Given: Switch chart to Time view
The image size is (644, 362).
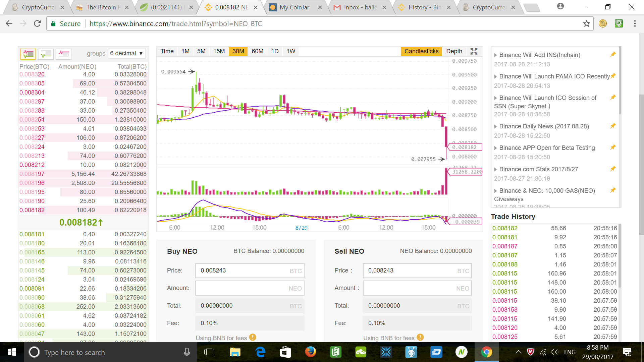Looking at the screenshot, I should 167,51.
